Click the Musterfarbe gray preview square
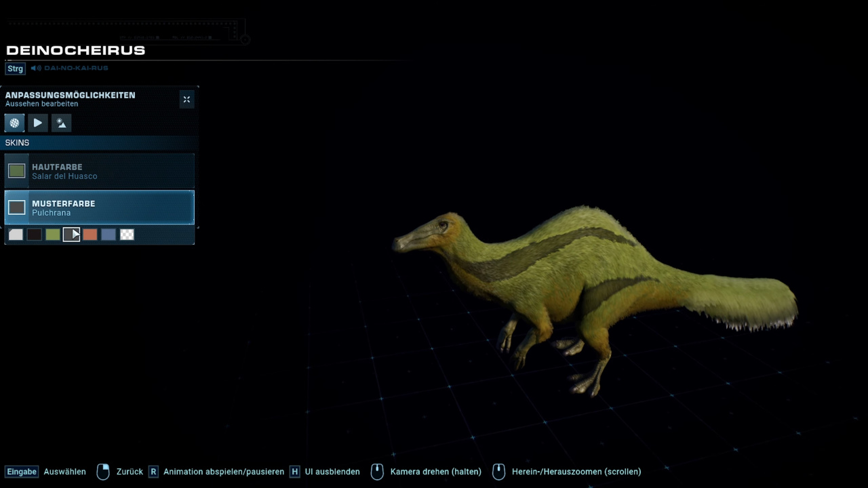868x488 pixels. click(17, 207)
